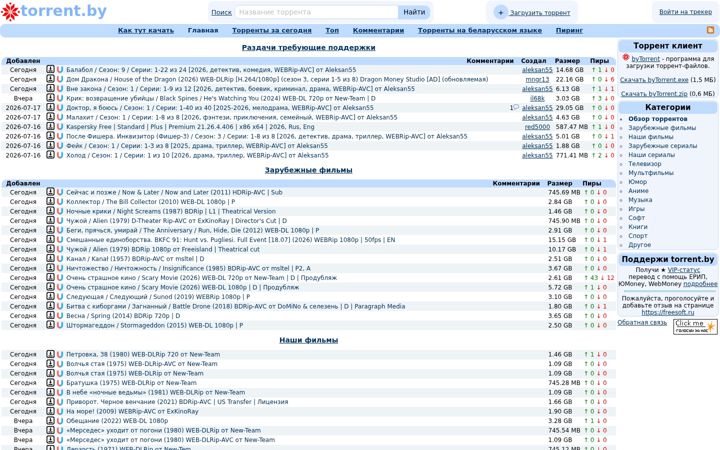Download torrent file for Now & Later
720x450 pixels.
tap(51, 192)
